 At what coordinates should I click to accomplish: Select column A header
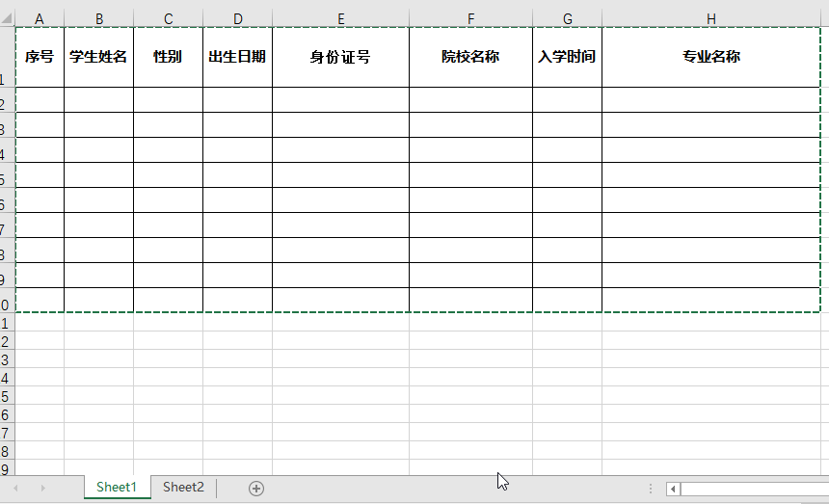(x=40, y=19)
